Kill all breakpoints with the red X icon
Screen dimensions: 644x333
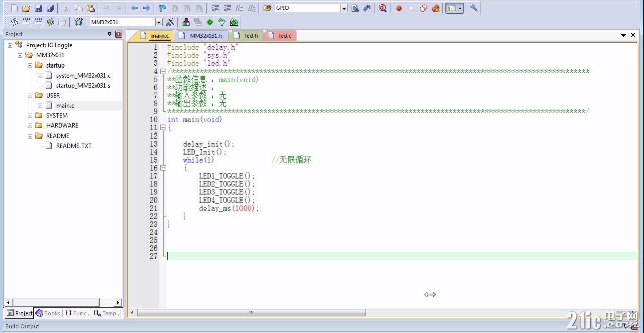coord(436,8)
